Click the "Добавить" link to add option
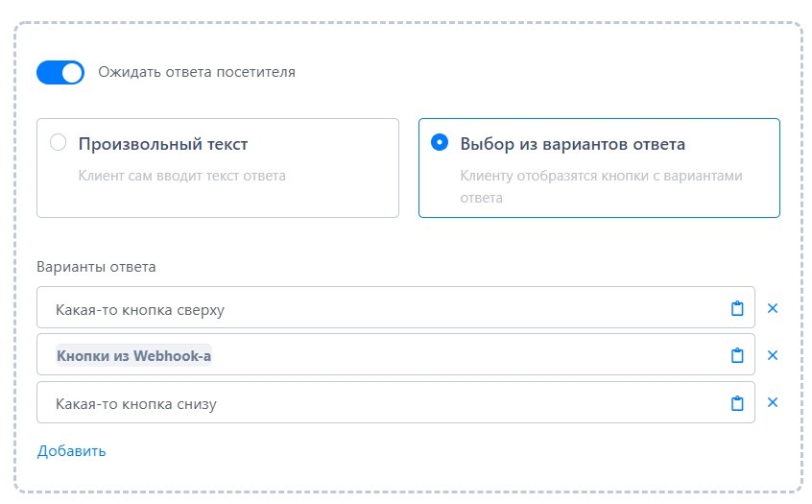The width and height of the screenshot is (812, 504). point(71,451)
